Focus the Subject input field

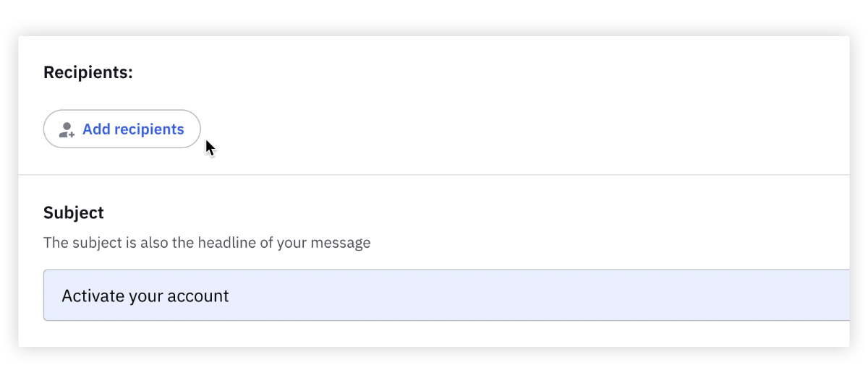click(446, 296)
